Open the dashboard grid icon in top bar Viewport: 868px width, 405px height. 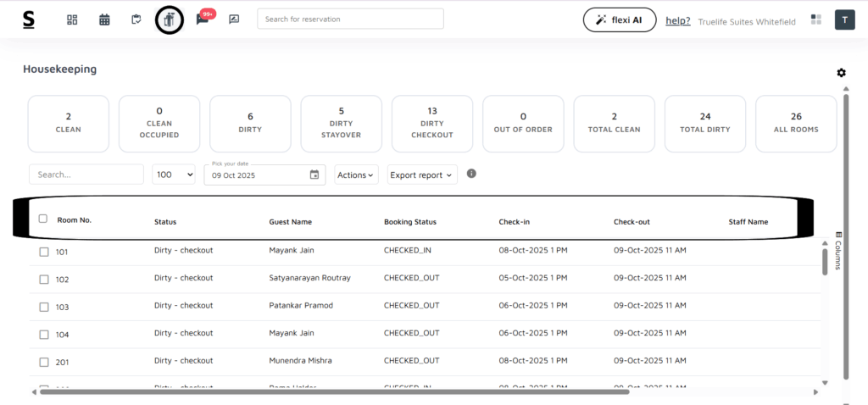tap(72, 19)
